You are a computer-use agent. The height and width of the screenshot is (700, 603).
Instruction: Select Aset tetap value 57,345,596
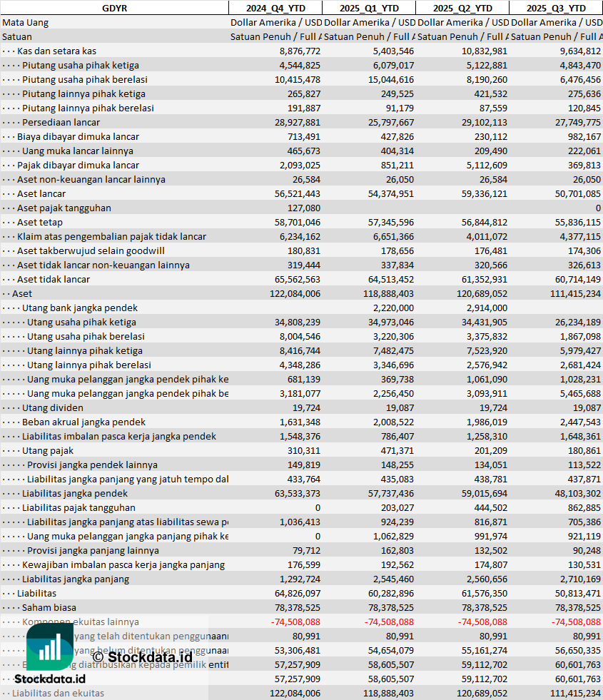(391, 223)
